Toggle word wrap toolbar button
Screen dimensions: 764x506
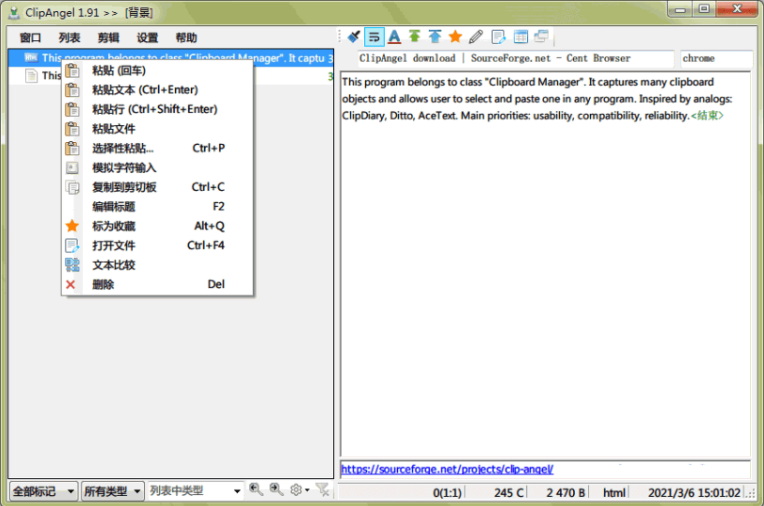[374, 37]
